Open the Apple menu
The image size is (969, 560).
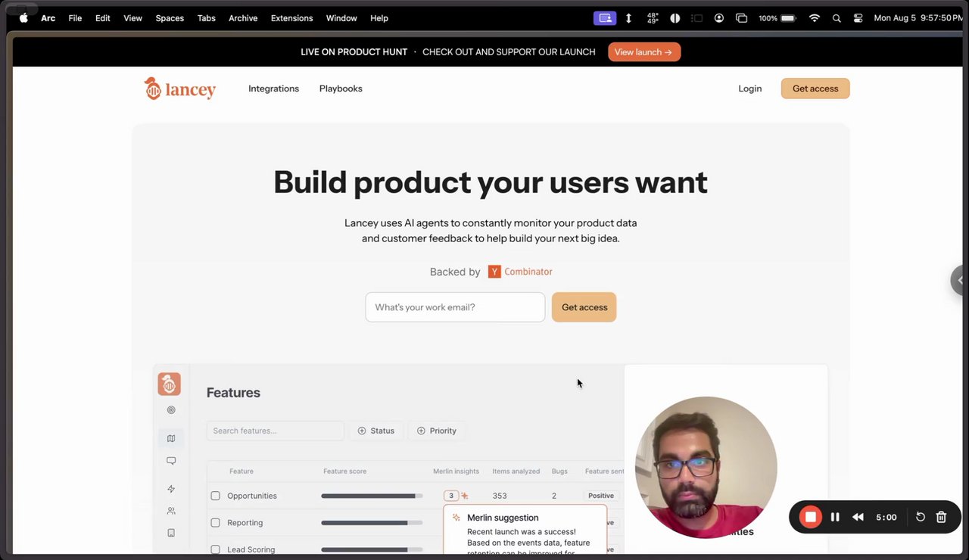coord(23,18)
